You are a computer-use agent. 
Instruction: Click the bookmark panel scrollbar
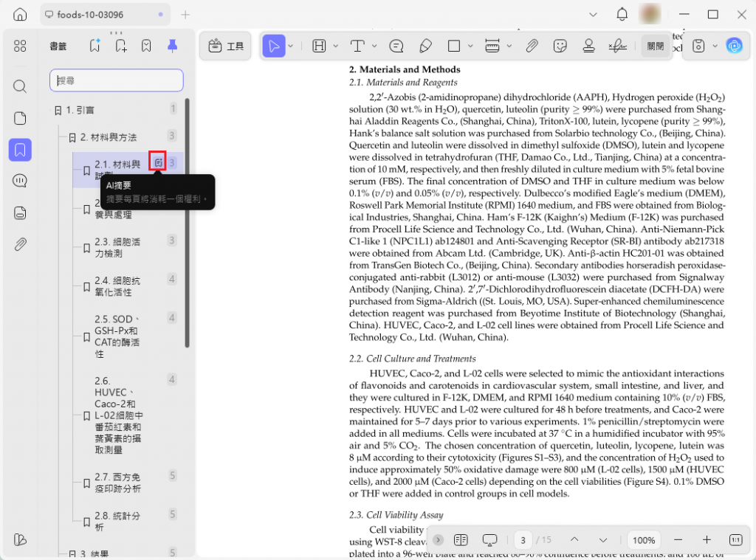point(187,223)
